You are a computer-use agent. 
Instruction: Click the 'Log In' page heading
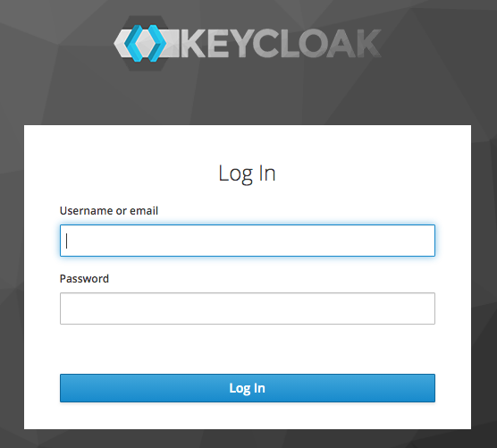click(x=247, y=173)
